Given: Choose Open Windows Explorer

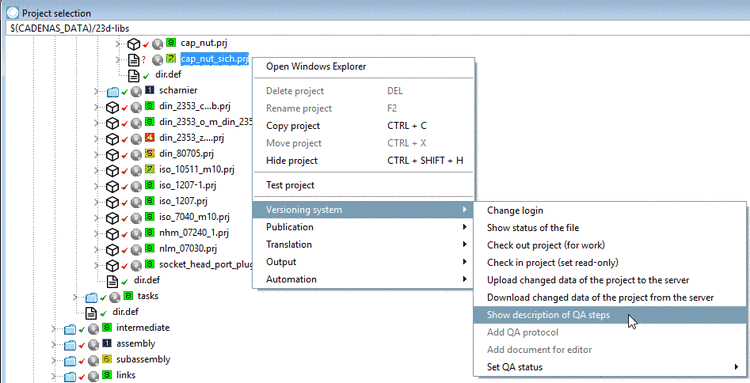Looking at the screenshot, I should pos(363,66).
